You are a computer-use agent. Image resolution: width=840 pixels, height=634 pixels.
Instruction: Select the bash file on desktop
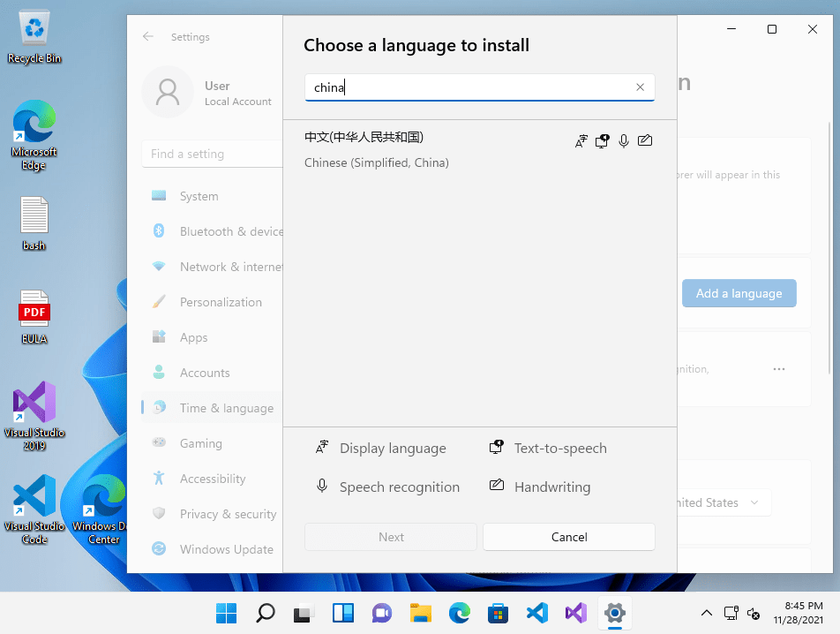point(34,223)
